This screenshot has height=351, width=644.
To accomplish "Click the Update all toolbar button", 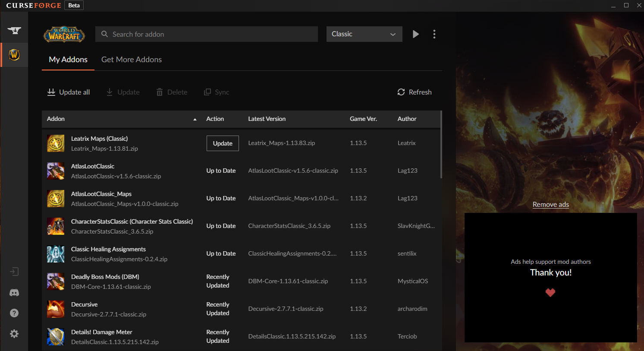I will [x=69, y=92].
